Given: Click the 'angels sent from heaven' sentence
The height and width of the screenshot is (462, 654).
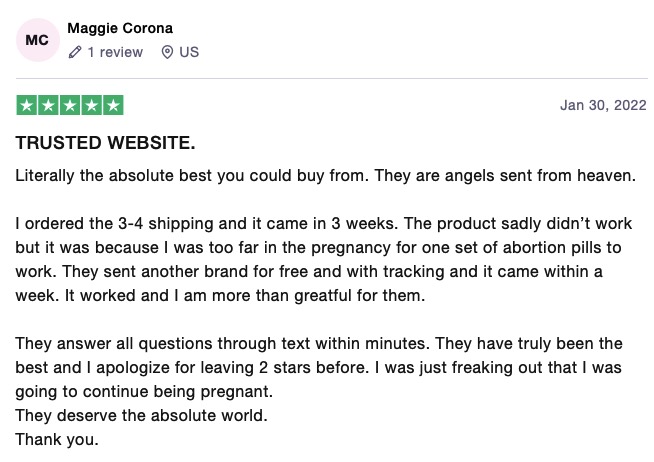Looking at the screenshot, I should click(x=505, y=176).
